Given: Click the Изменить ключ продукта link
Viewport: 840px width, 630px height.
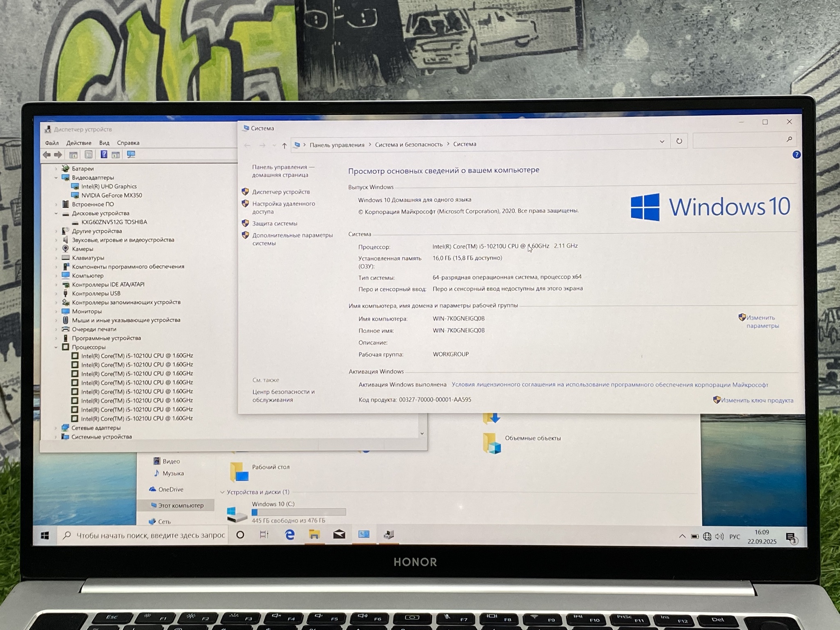Looking at the screenshot, I should [757, 400].
